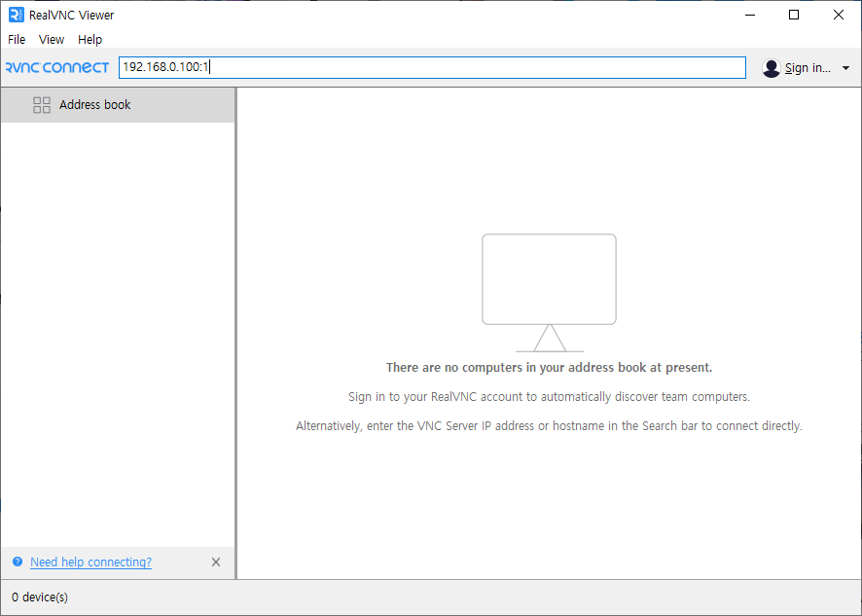Click the user avatar icon
This screenshot has height=616, width=862.
pos(772,68)
